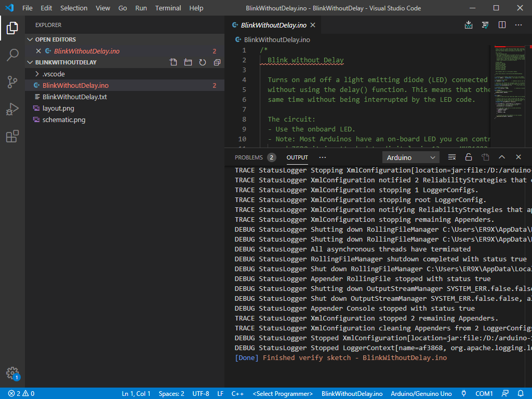
Task: Click the BlinkWithoutDelay.ino breadcrumb
Action: point(272,39)
